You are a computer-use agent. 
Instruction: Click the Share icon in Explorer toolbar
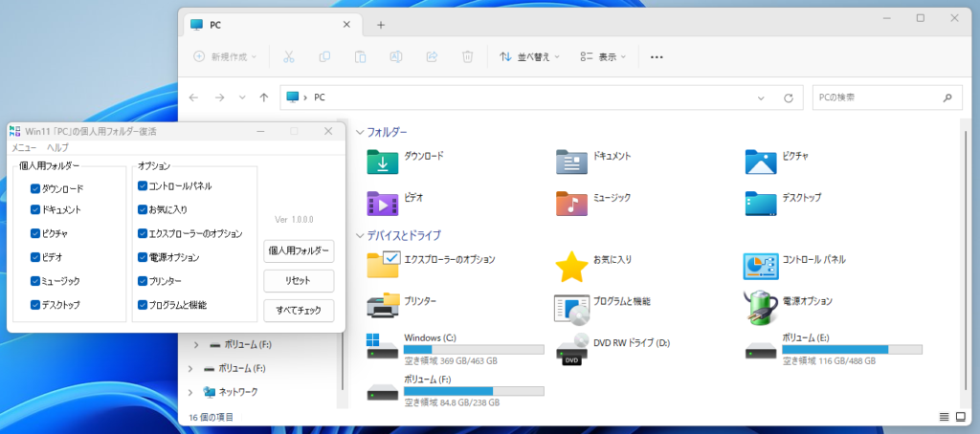432,56
